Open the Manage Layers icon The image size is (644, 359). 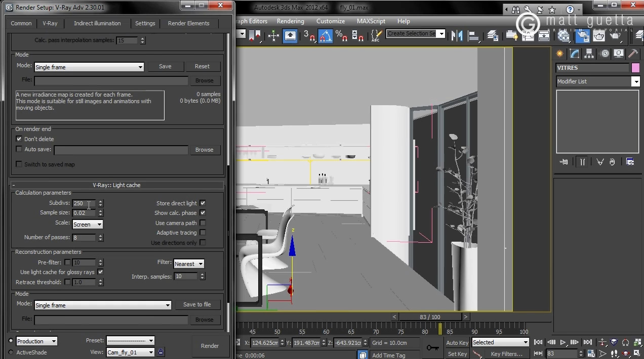493,35
